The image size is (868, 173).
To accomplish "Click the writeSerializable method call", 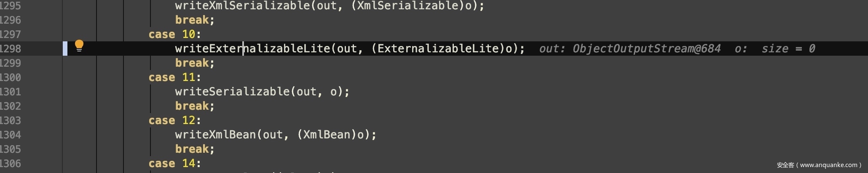I will coord(232,92).
